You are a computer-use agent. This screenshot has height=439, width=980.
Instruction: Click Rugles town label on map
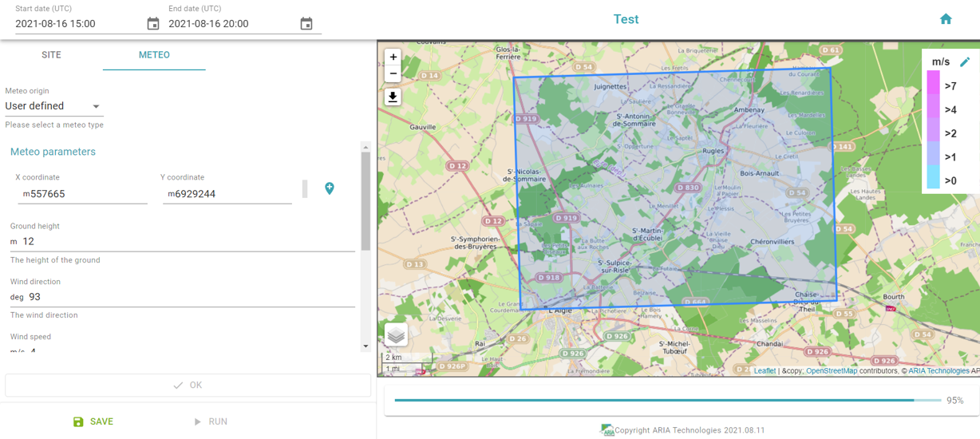713,151
